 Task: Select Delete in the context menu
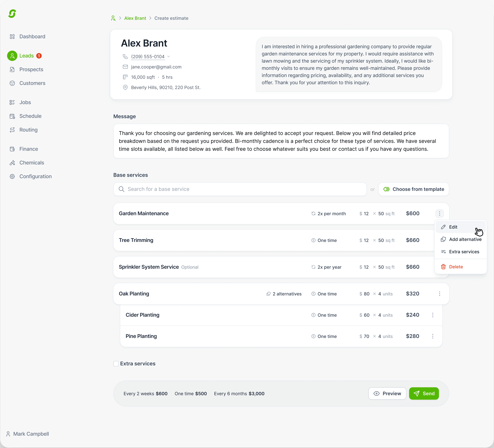pyautogui.click(x=455, y=267)
